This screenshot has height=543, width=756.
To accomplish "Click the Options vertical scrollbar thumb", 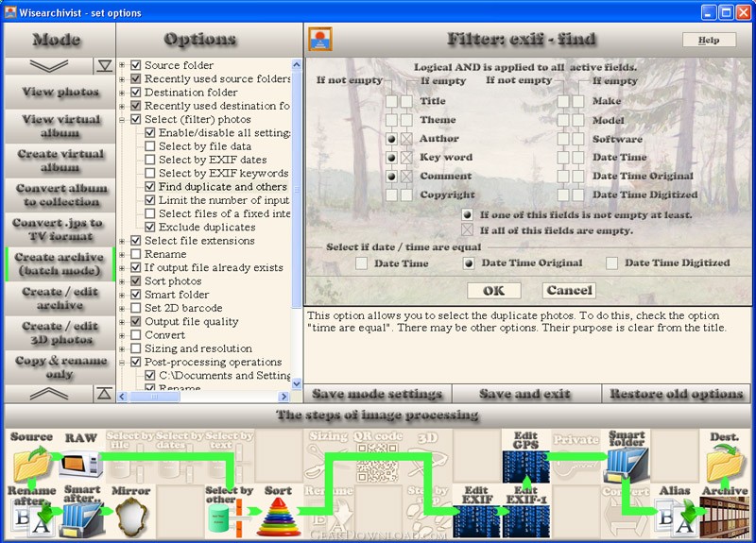I will pos(296,188).
